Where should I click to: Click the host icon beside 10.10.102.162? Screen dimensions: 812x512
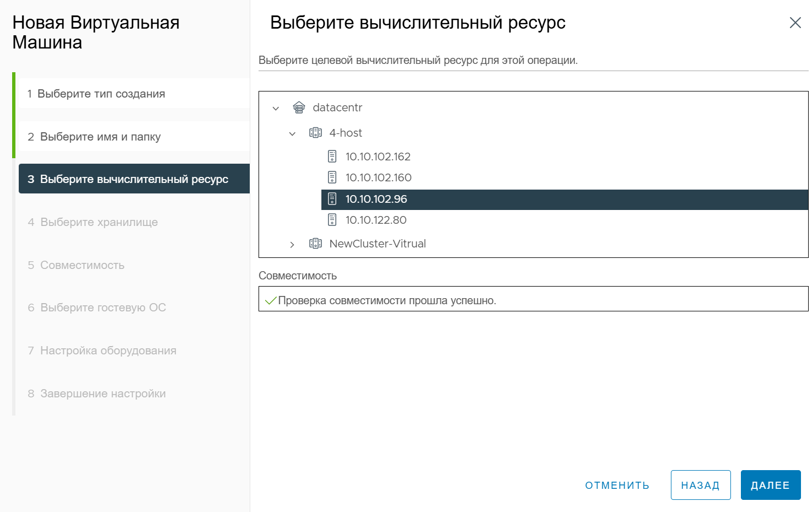(332, 157)
